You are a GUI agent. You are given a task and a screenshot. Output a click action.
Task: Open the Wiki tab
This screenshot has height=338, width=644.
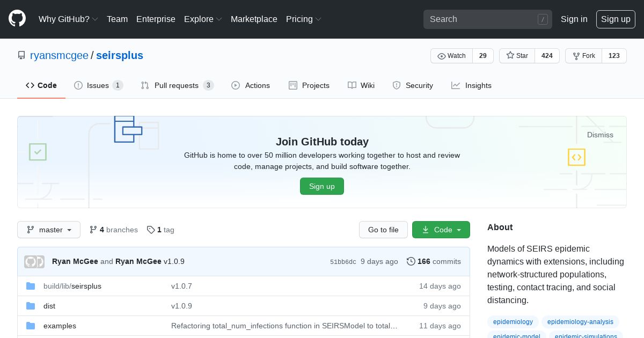(361, 85)
